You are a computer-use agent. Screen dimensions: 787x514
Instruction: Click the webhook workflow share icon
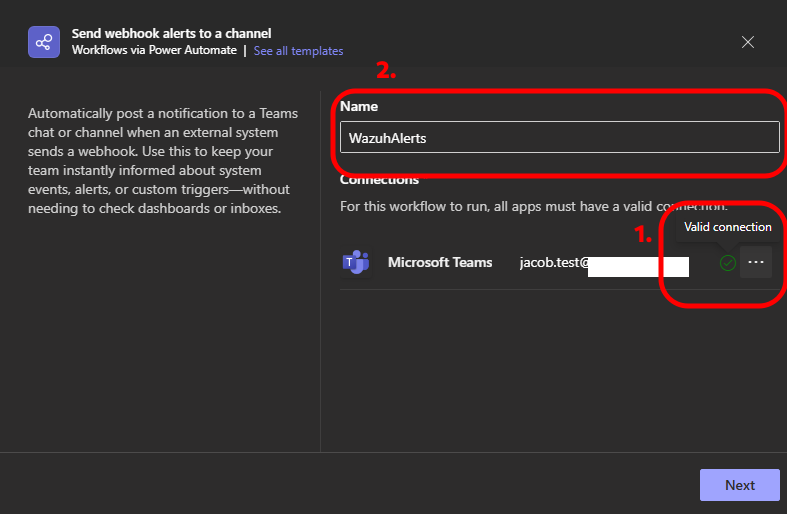click(x=44, y=42)
